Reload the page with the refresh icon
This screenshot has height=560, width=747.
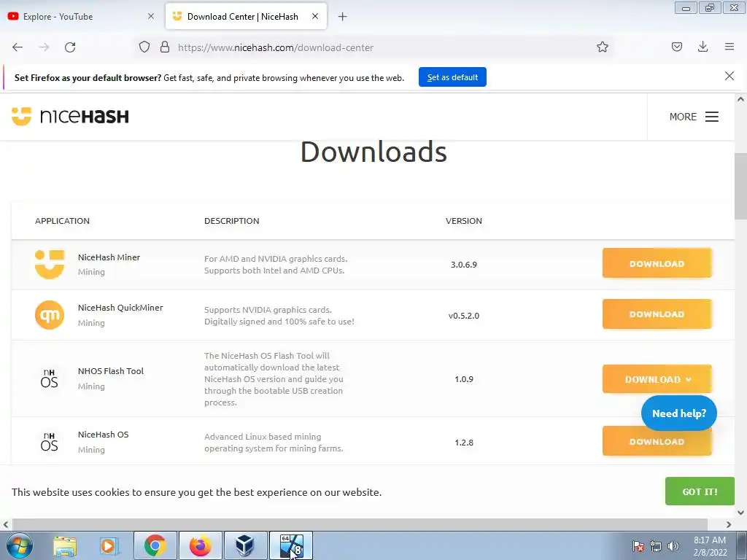coord(70,47)
